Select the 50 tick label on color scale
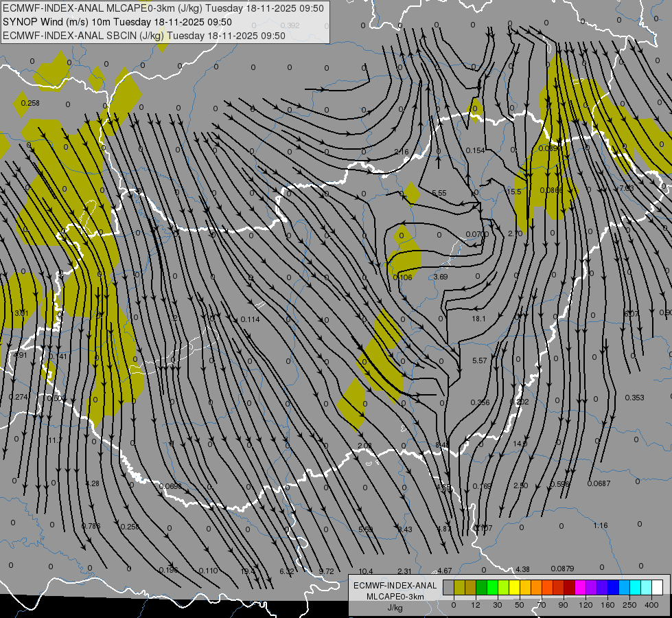The height and width of the screenshot is (618, 672). [x=520, y=605]
